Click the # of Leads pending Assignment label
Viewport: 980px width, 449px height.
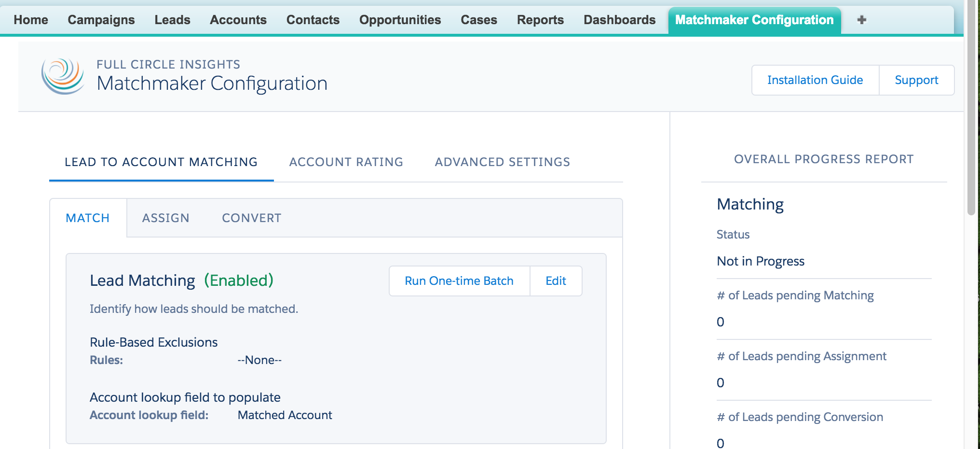802,356
